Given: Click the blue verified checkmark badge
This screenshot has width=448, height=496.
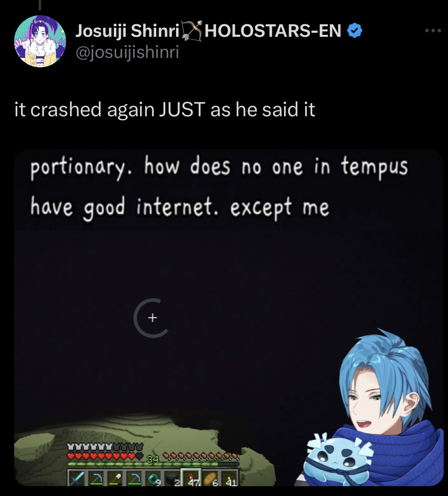Looking at the screenshot, I should (354, 31).
